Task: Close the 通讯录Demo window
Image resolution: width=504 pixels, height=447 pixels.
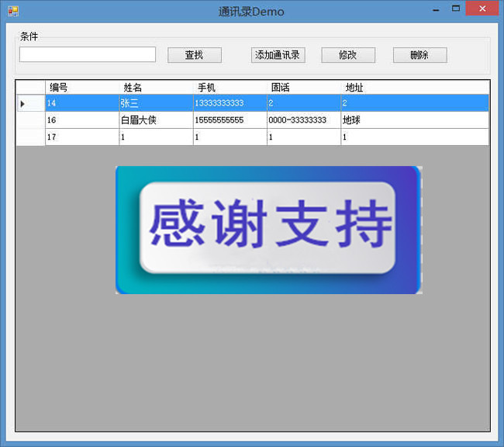Action: click(482, 9)
